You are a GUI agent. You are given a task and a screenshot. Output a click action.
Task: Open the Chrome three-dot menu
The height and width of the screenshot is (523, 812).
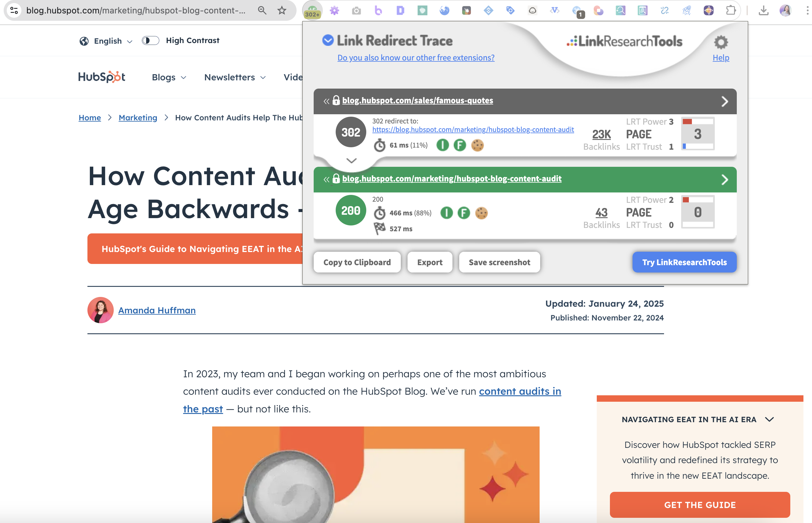(x=807, y=10)
